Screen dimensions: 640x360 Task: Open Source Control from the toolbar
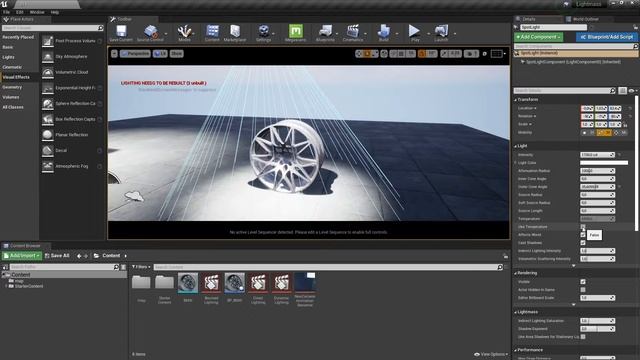151,32
